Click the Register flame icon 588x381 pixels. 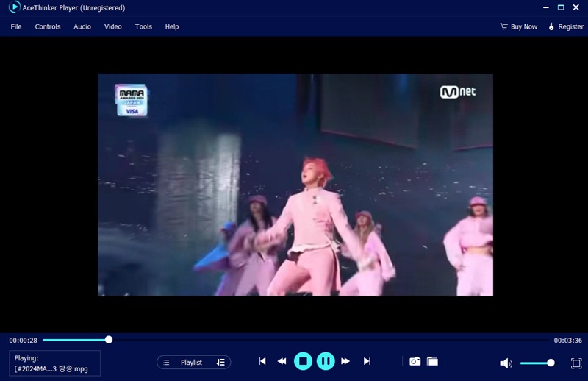551,26
